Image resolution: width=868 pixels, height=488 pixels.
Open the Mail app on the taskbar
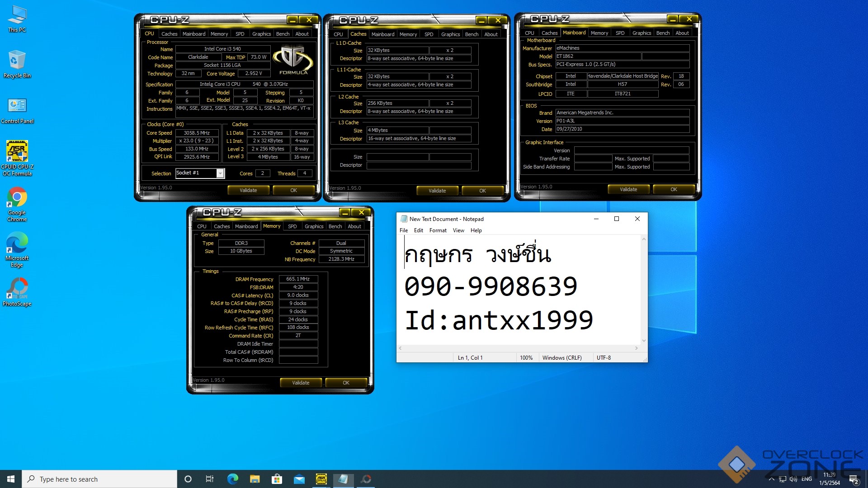299,479
